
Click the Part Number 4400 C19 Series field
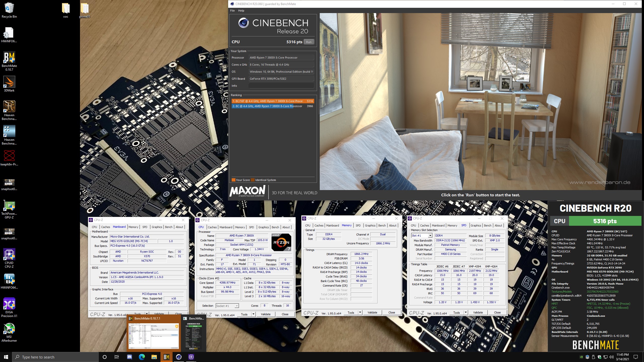click(450, 254)
